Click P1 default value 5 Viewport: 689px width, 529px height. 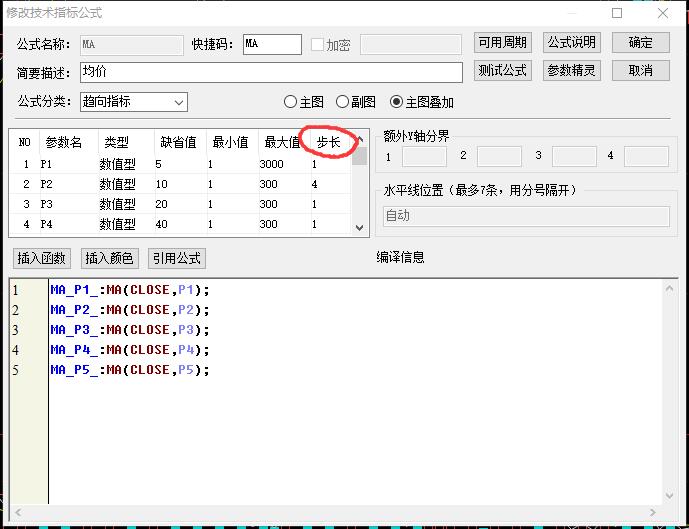click(x=159, y=164)
